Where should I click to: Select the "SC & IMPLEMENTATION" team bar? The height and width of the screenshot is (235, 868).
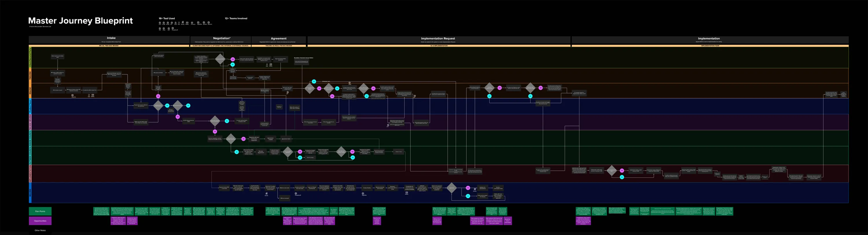(439, 46)
